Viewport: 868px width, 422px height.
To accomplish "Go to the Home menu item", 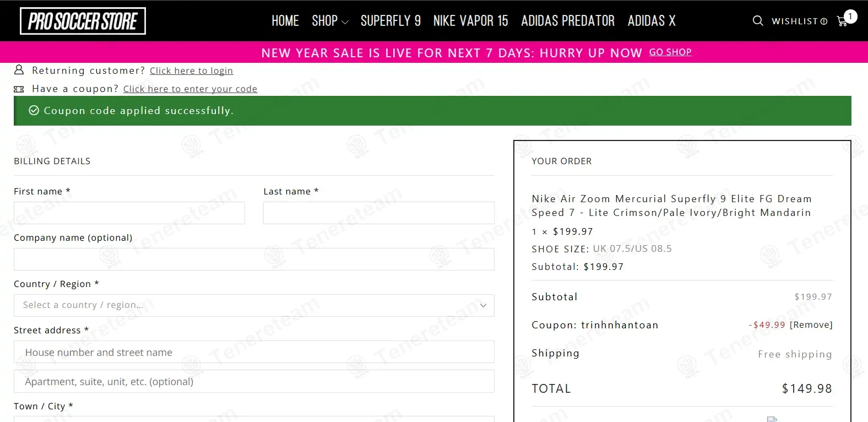I will [x=285, y=21].
